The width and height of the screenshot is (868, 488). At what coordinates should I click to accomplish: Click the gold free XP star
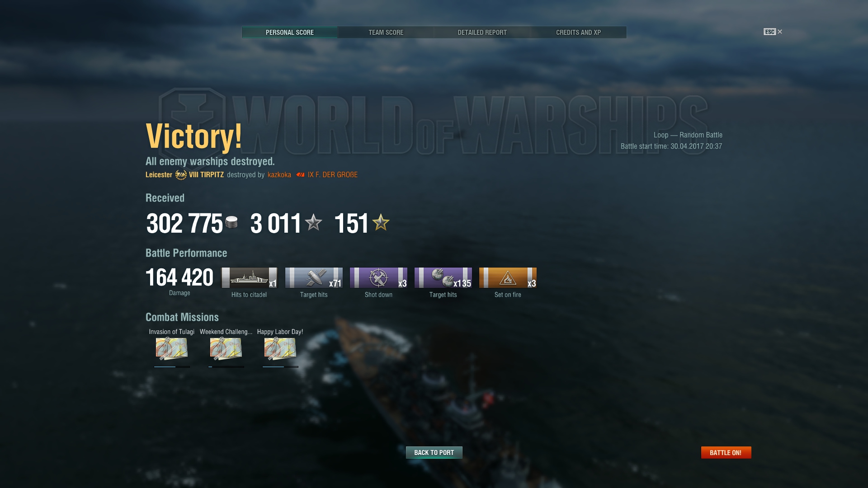(x=381, y=222)
